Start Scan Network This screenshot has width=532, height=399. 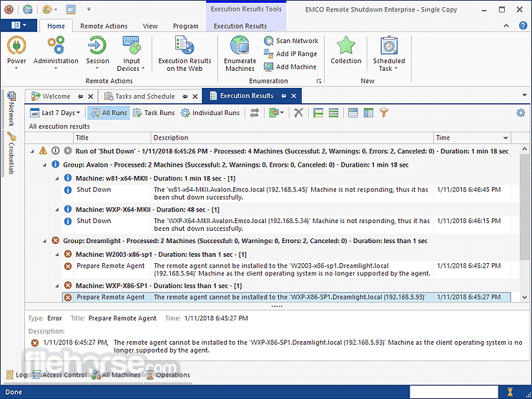[291, 41]
